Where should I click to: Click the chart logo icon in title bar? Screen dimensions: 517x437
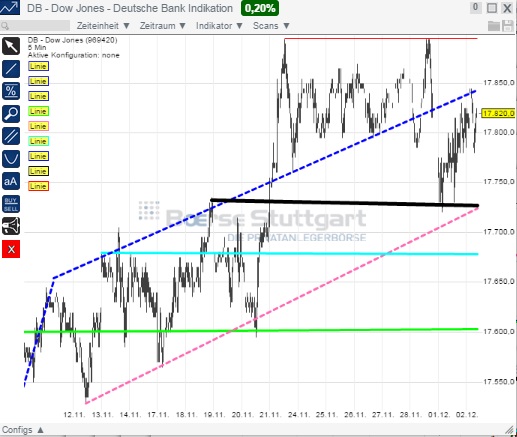10,7
